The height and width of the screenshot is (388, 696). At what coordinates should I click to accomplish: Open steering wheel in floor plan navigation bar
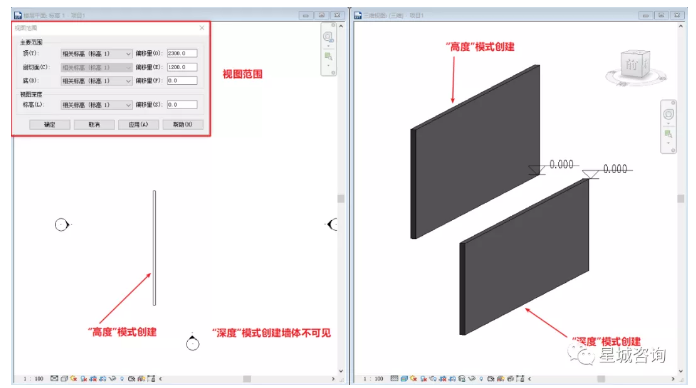pos(328,36)
